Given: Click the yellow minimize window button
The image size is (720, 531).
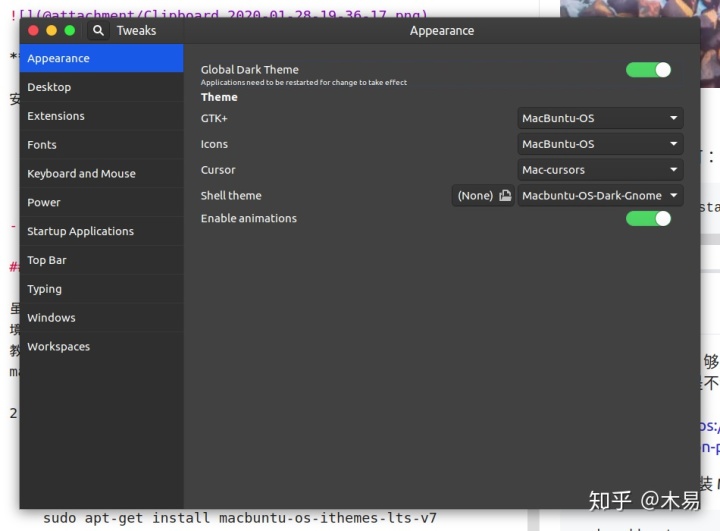Looking at the screenshot, I should (x=51, y=31).
